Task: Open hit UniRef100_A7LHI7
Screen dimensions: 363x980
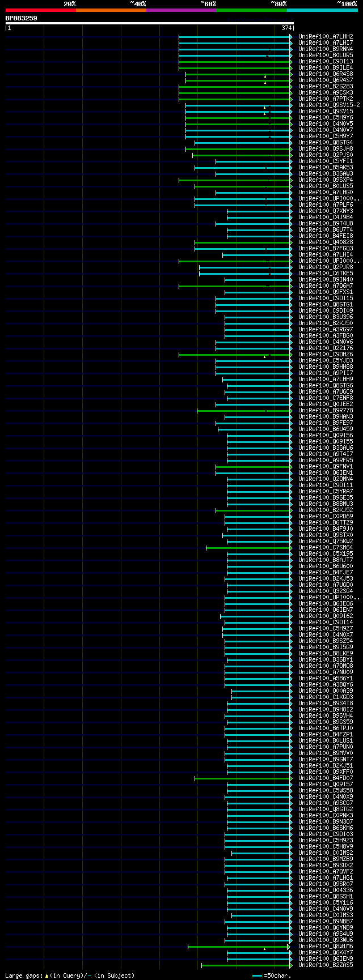Action: pos(326,42)
